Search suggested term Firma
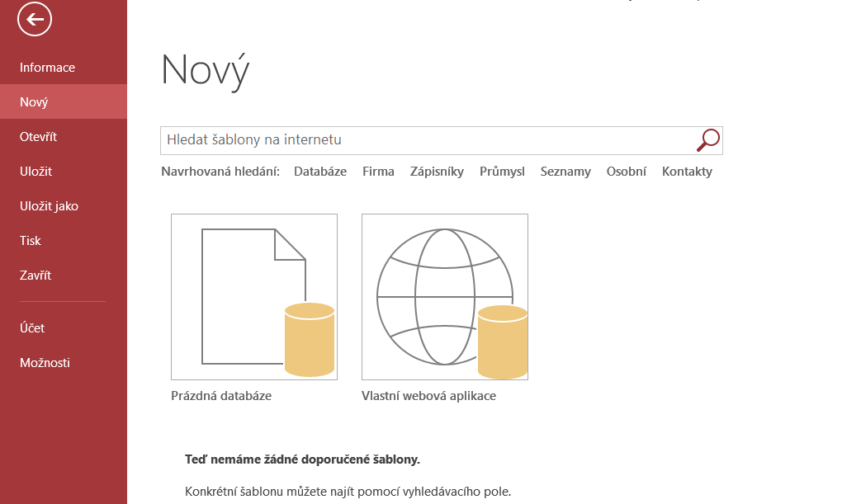Screen dimensions: 861x504 click(x=378, y=172)
